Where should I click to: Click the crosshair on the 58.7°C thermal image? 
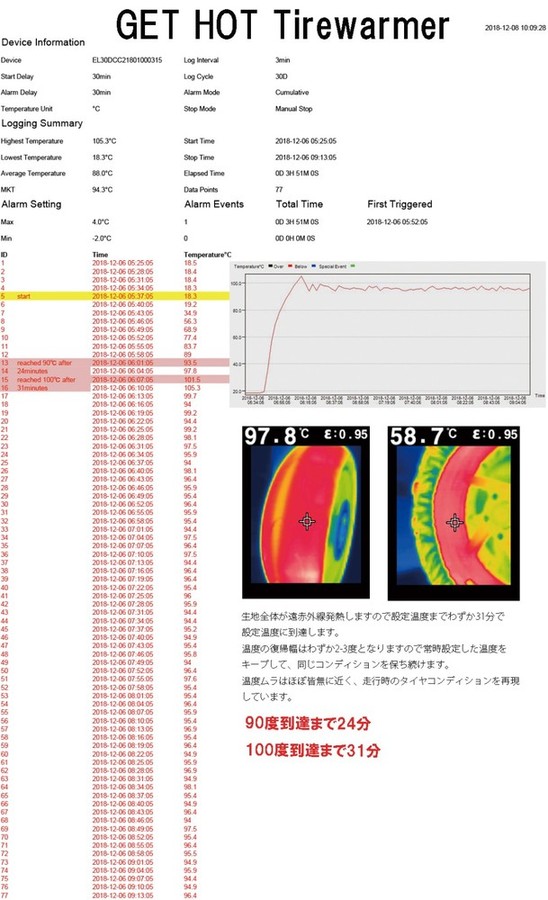click(454, 522)
